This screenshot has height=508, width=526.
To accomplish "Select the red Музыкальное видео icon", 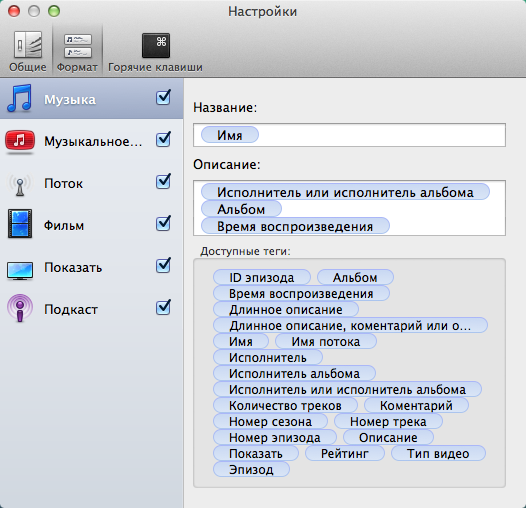I will pos(20,141).
